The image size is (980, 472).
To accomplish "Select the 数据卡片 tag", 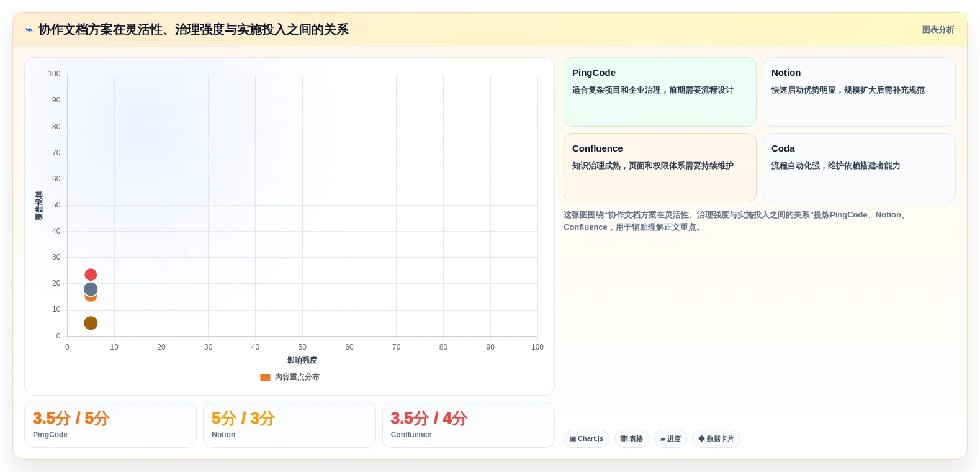I will tap(716, 439).
